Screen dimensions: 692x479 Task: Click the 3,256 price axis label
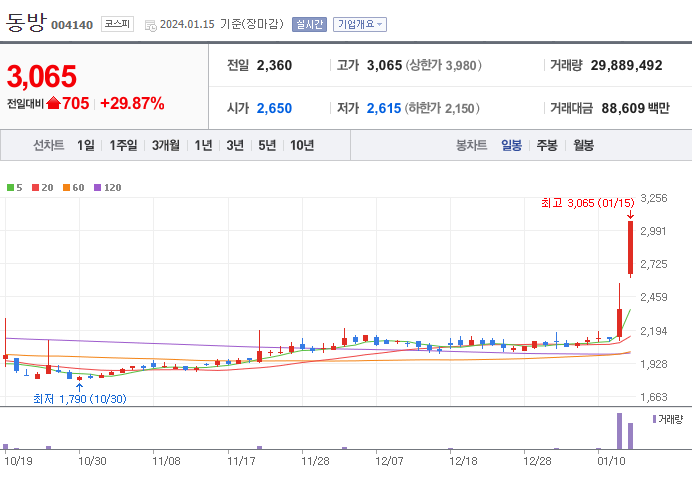tap(654, 198)
